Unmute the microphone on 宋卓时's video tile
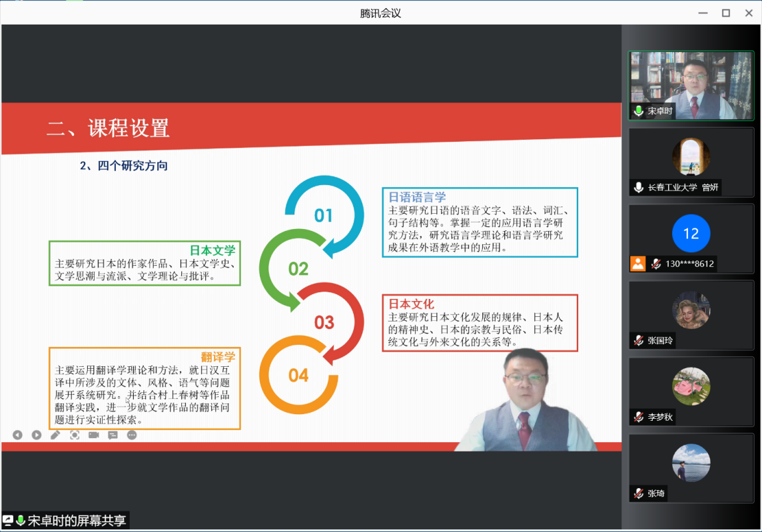Screen dimensions: 762x532 (x=637, y=112)
